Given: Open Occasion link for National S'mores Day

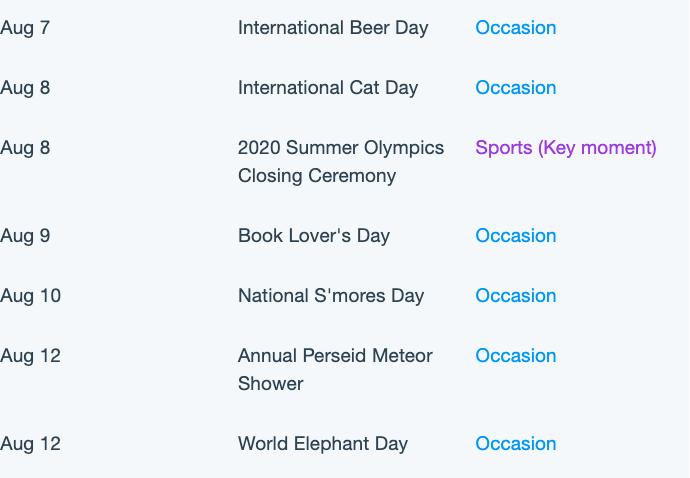Looking at the screenshot, I should (516, 295).
